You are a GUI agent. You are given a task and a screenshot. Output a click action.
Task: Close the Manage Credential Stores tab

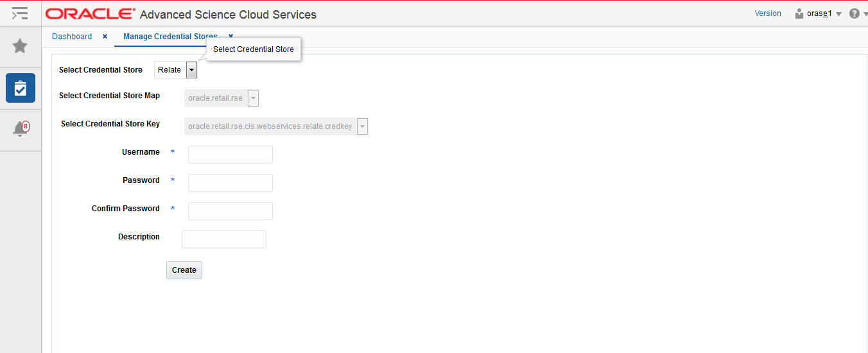[230, 37]
